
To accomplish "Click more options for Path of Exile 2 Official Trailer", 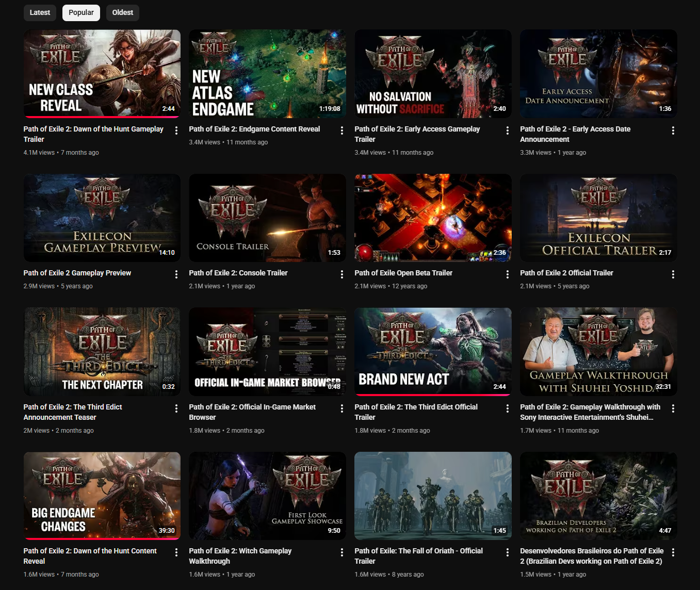I will click(x=673, y=274).
